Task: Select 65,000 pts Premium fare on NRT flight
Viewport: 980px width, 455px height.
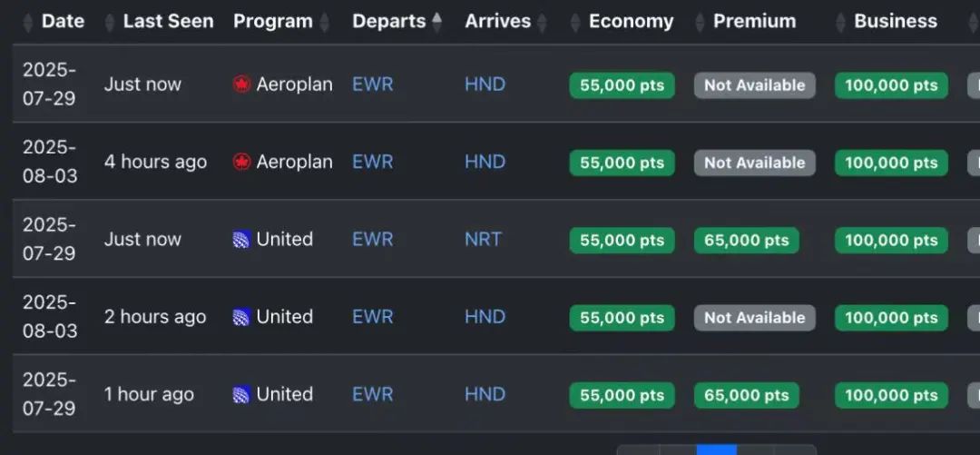Action: (x=746, y=241)
